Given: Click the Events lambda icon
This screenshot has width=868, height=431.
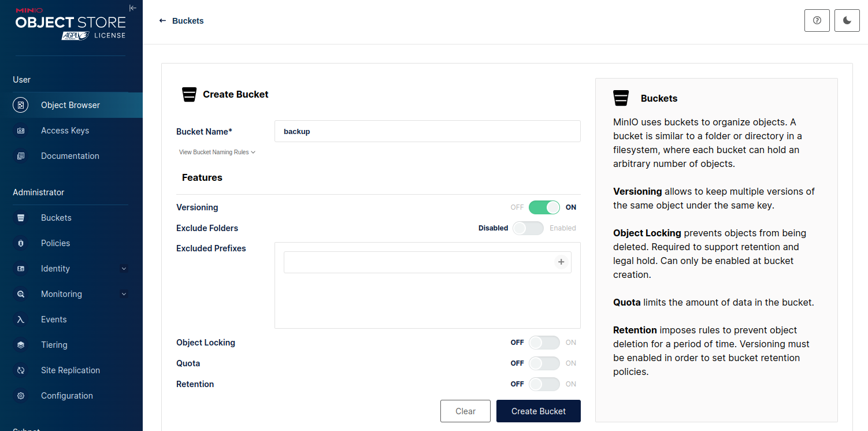Looking at the screenshot, I should pos(21,319).
